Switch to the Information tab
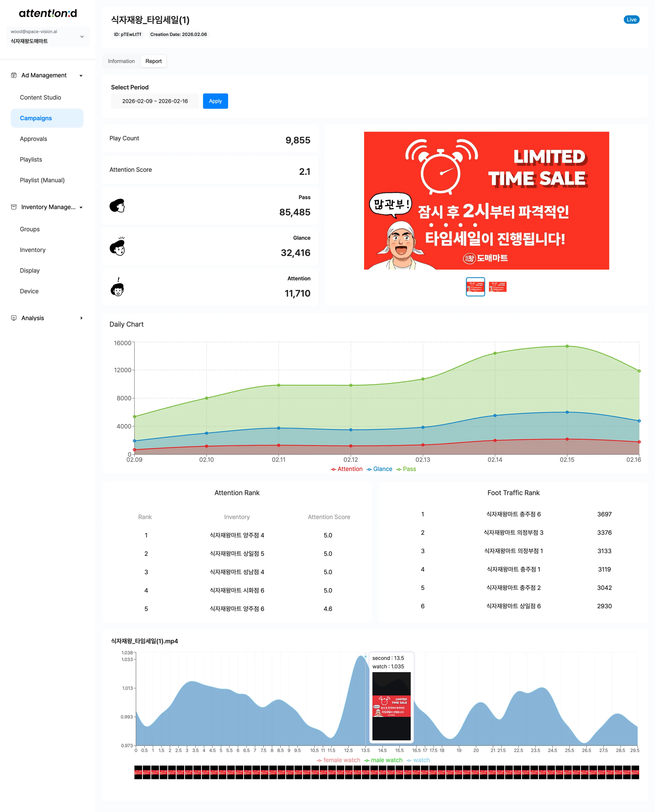 coord(121,61)
